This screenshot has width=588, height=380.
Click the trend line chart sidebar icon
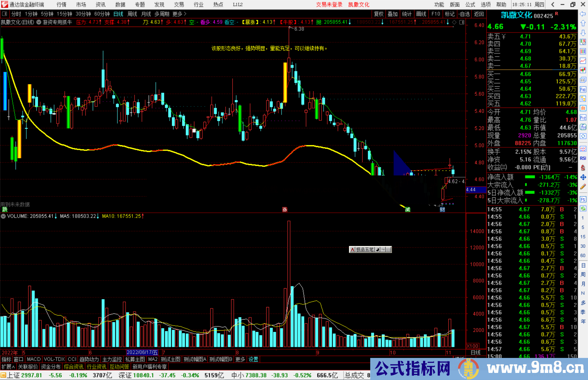click(583, 60)
